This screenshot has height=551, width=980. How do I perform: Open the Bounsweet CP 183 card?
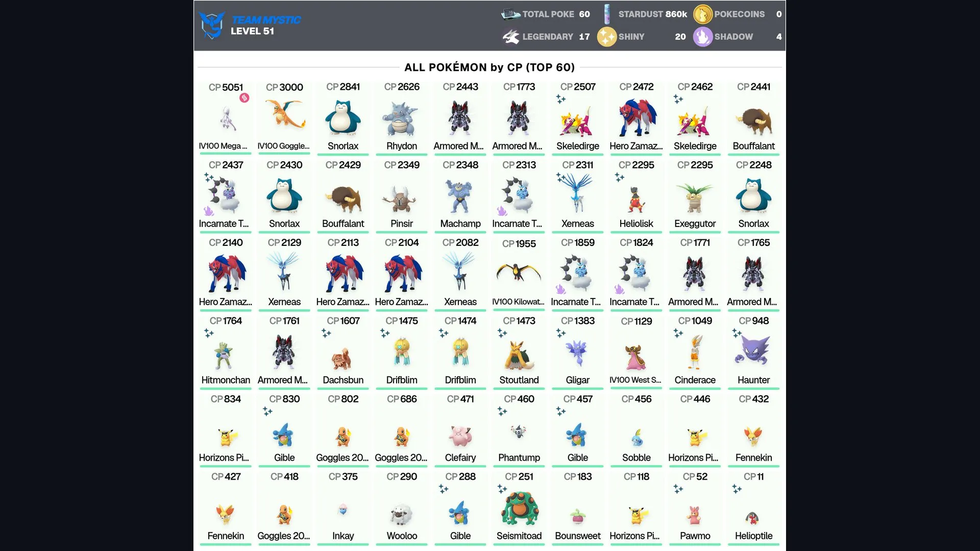(x=578, y=509)
